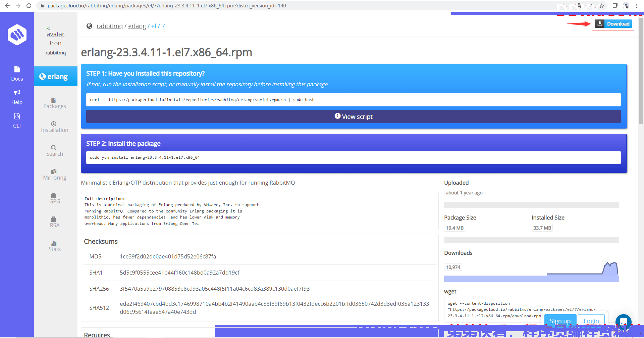644x338 pixels.
Task: Click the site lock icon in address bar
Action: (x=42, y=6)
